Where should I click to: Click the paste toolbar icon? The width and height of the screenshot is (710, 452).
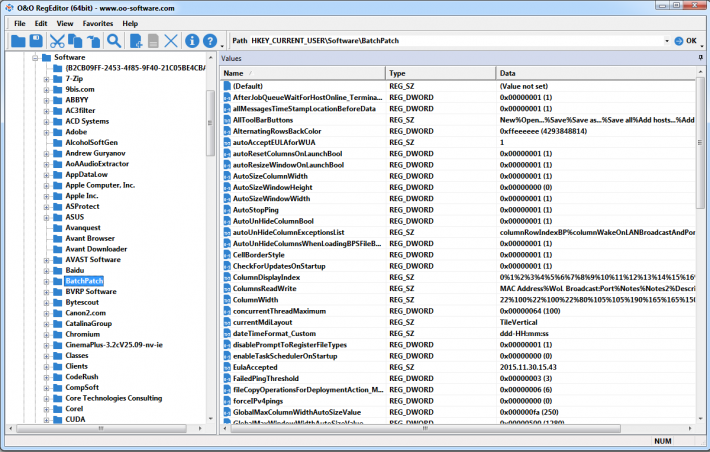(x=94, y=41)
